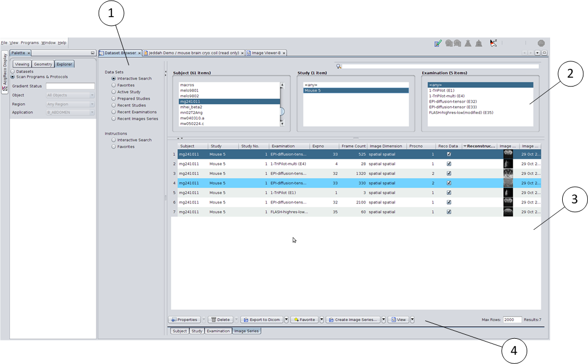This screenshot has width=588, height=364.
Task: Select the Datasets radio button in Palette
Action: coord(13,71)
